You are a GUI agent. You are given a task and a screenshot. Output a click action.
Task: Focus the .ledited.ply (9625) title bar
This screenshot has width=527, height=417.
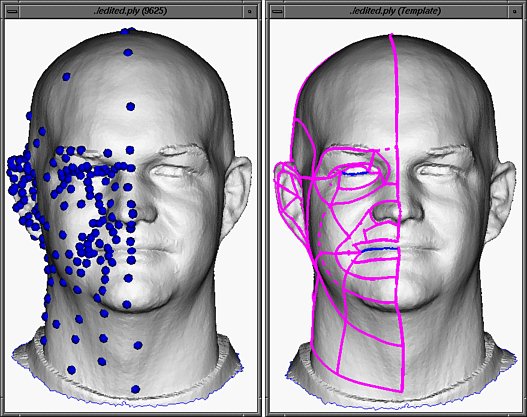point(130,11)
